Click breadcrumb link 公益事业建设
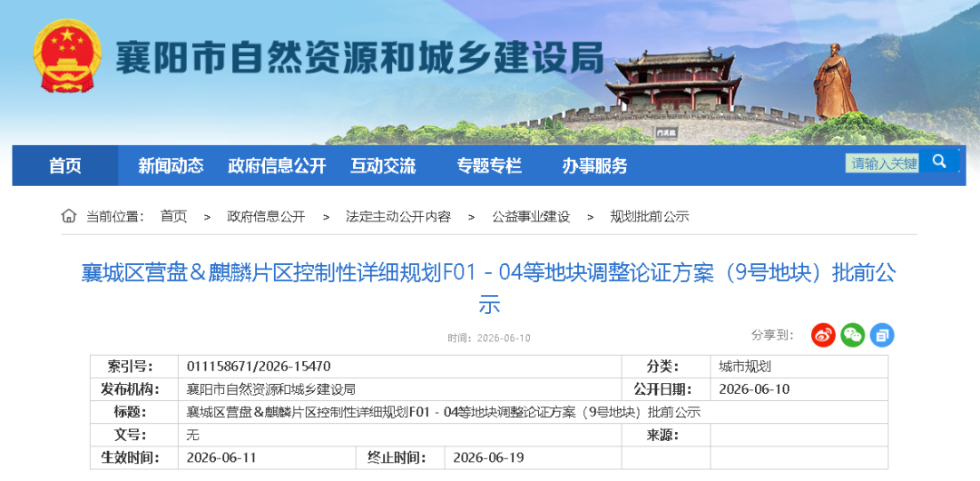The height and width of the screenshot is (481, 980). point(531,216)
